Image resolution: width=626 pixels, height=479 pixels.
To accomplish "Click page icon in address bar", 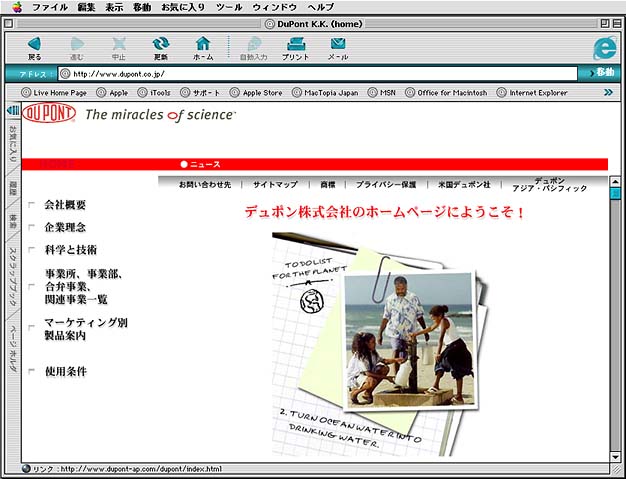I will tap(65, 74).
